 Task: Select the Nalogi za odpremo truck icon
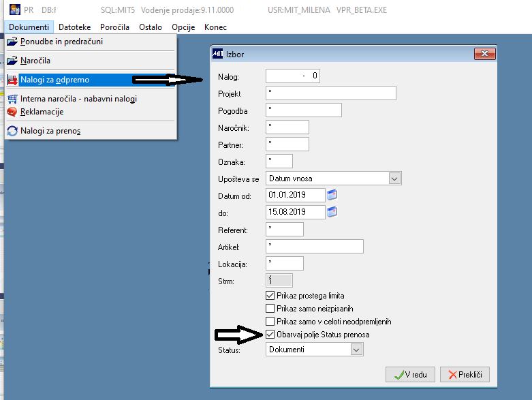pos(12,80)
